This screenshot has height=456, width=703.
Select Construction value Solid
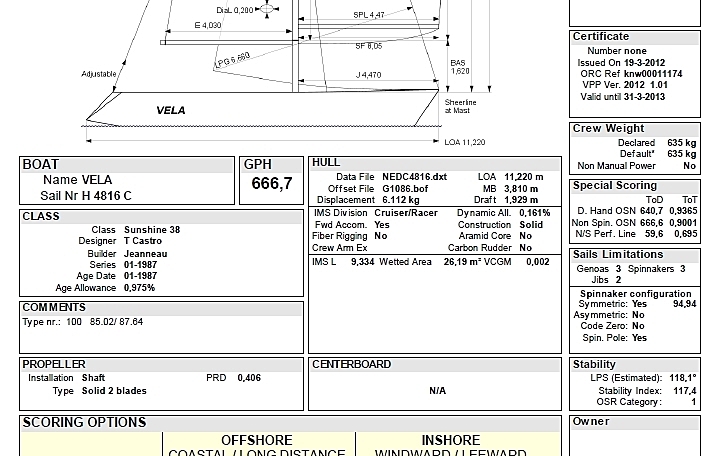click(x=531, y=225)
